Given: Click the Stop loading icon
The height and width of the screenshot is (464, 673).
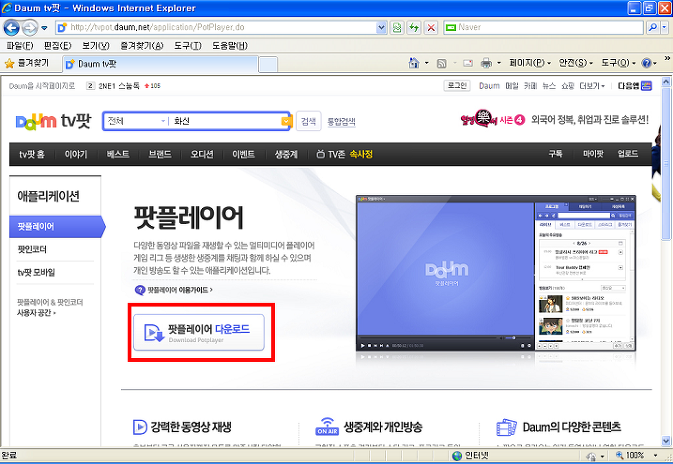Looking at the screenshot, I should pos(431,27).
